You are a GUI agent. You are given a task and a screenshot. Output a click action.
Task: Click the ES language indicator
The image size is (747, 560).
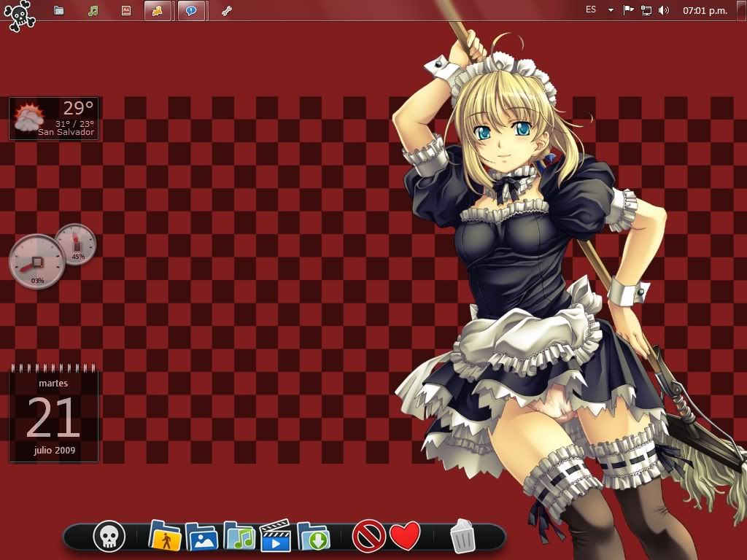(591, 9)
